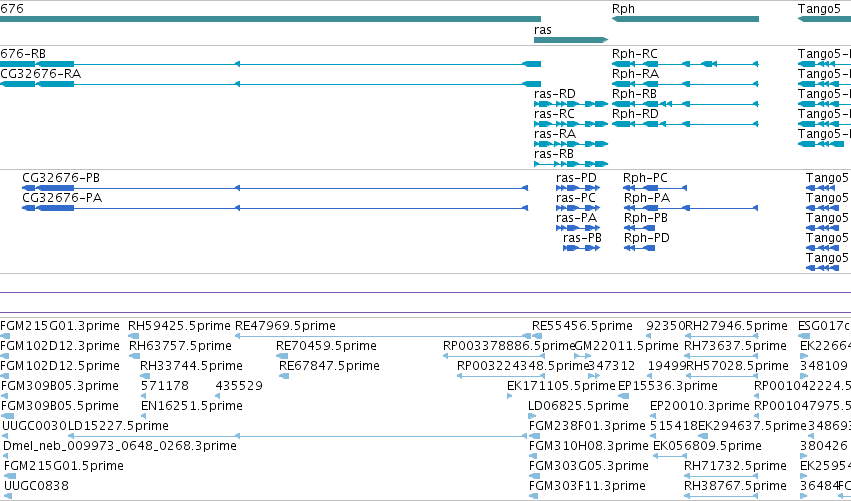Select the Rph-RD transcript label
This screenshot has height=501, width=851.
pyautogui.click(x=635, y=114)
